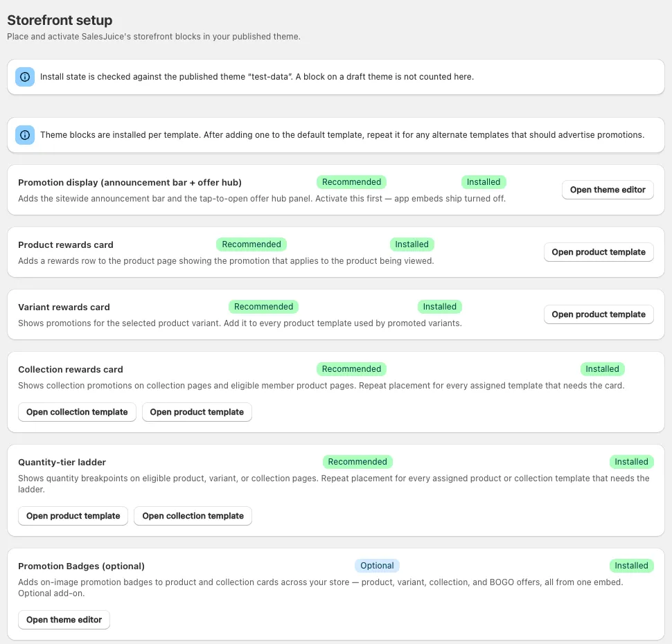The image size is (672, 644).
Task: Click the 'Shows promotions for the selected product variant' description
Action: pyautogui.click(x=240, y=323)
